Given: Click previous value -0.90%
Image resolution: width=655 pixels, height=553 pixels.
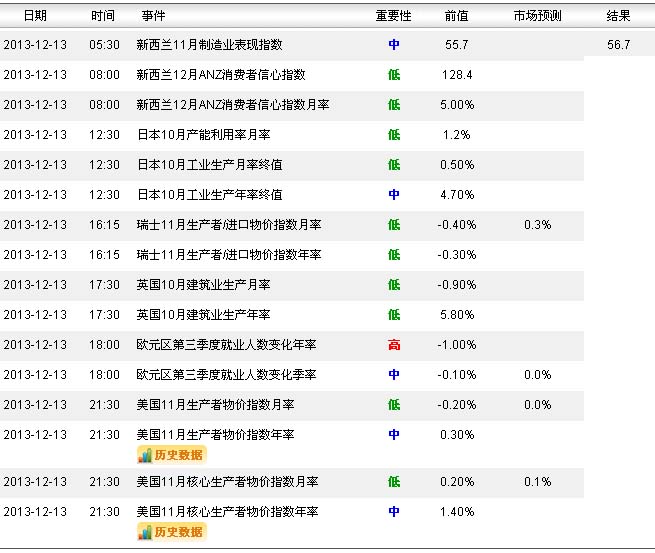Looking at the screenshot, I should pos(457,285).
